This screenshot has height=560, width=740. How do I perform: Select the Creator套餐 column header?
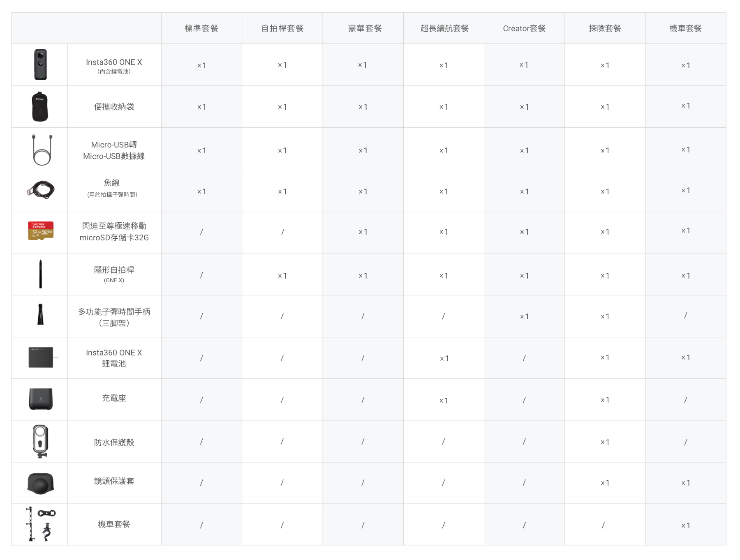[x=524, y=28]
